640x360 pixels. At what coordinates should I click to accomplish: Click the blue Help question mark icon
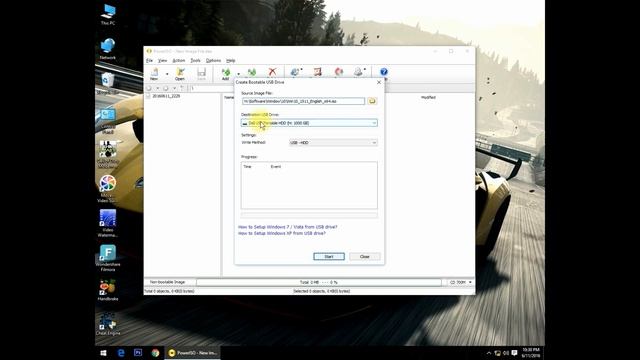coord(384,72)
